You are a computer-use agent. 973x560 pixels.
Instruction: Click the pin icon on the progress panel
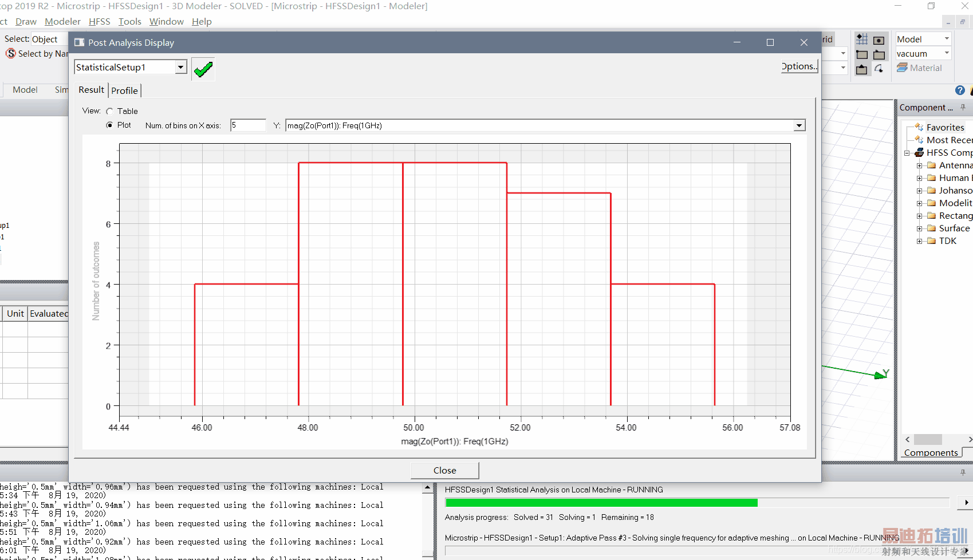click(x=963, y=472)
